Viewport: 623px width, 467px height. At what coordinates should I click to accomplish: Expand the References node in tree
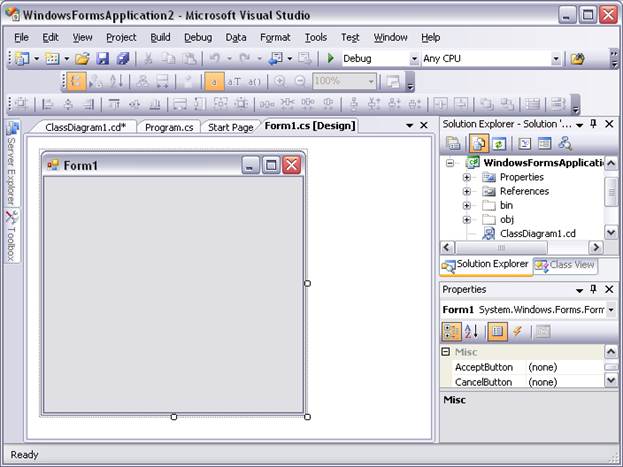[x=467, y=191]
